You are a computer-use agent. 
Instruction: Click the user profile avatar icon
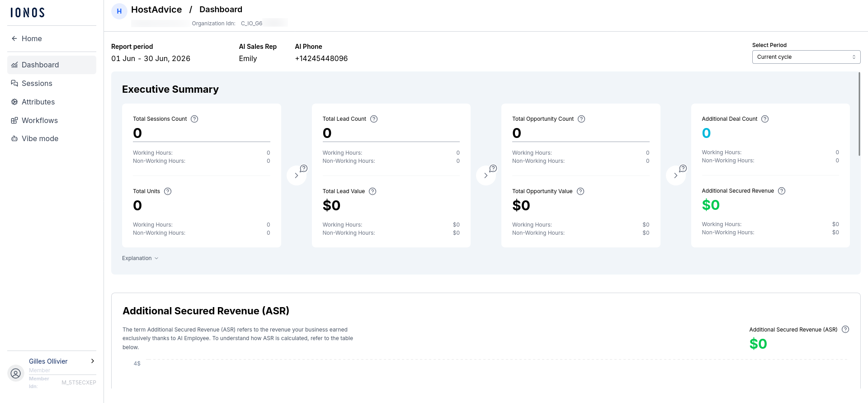click(16, 374)
